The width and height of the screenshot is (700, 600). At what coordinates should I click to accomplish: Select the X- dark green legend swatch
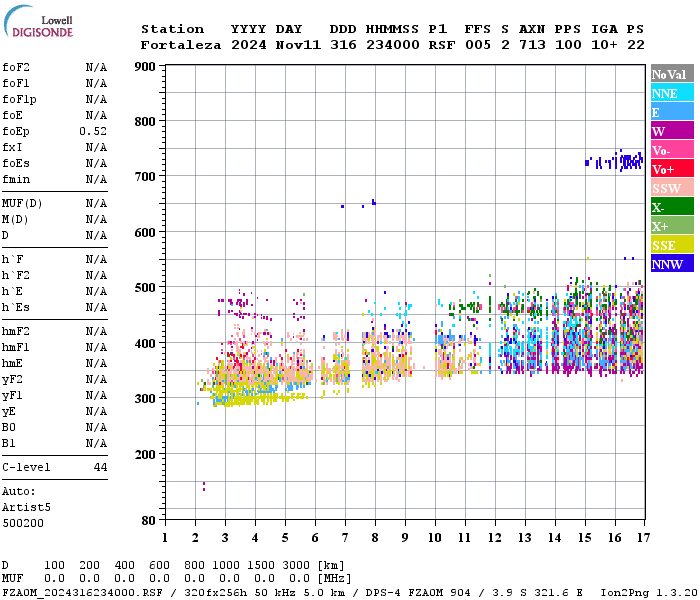[672, 207]
